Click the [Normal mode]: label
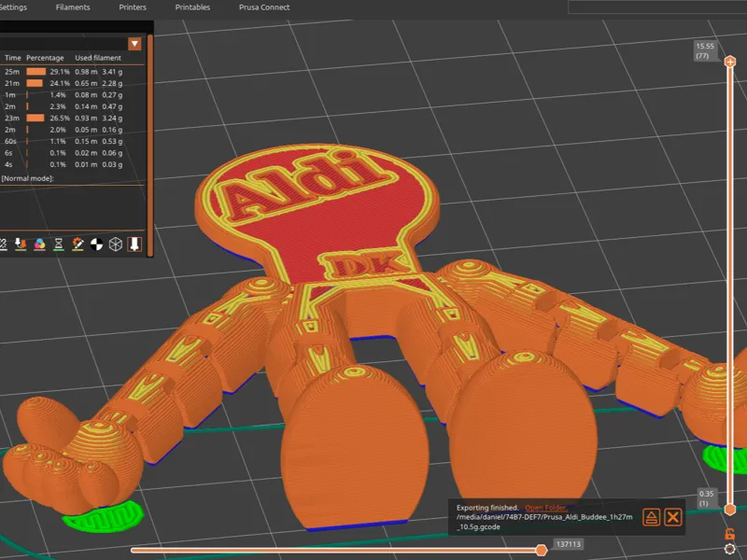 point(28,178)
